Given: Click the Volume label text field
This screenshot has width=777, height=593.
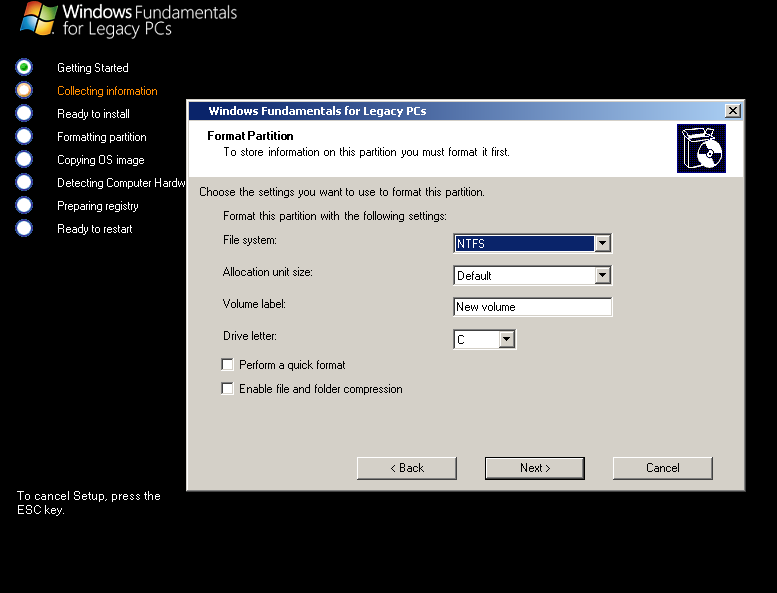Looking at the screenshot, I should (533, 307).
